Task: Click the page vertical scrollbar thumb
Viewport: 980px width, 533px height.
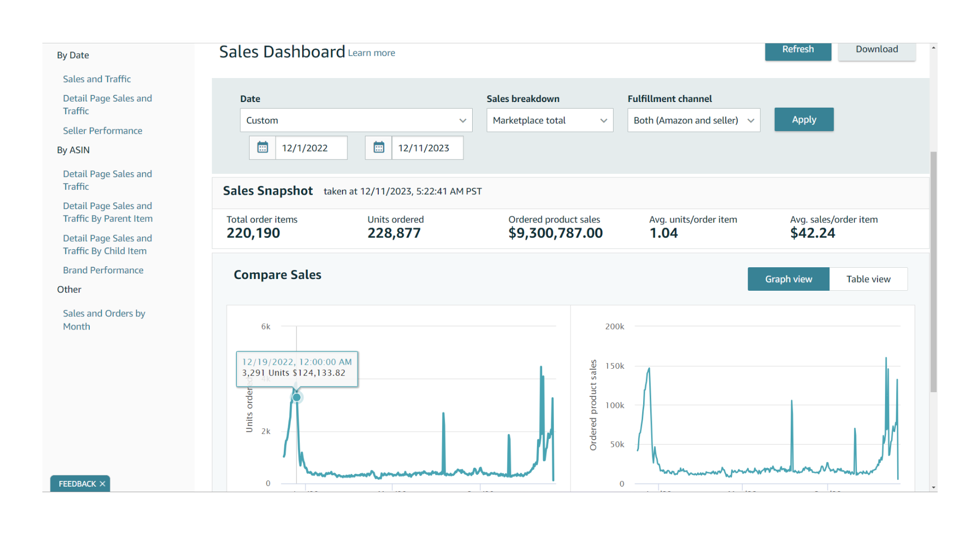Action: point(933,272)
